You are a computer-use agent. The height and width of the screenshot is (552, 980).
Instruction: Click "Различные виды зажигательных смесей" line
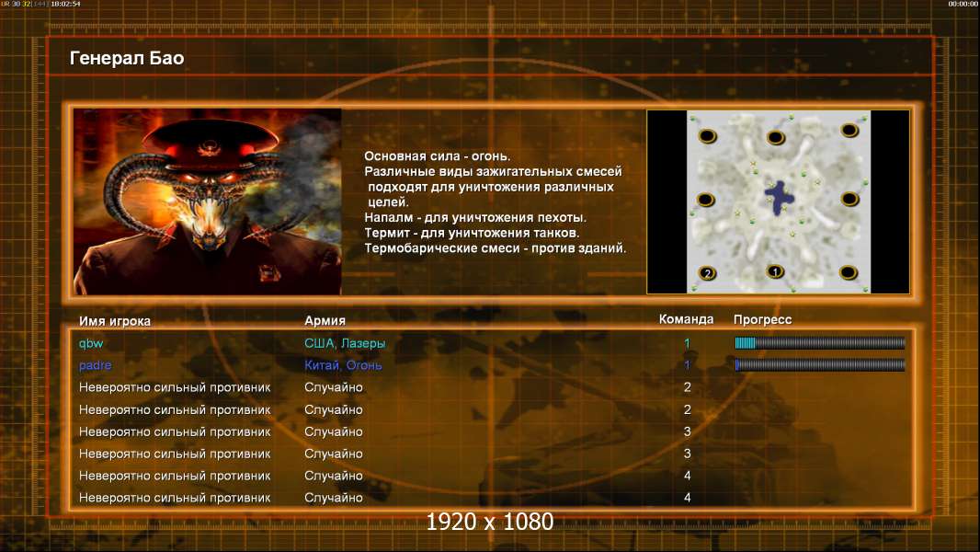coord(493,171)
